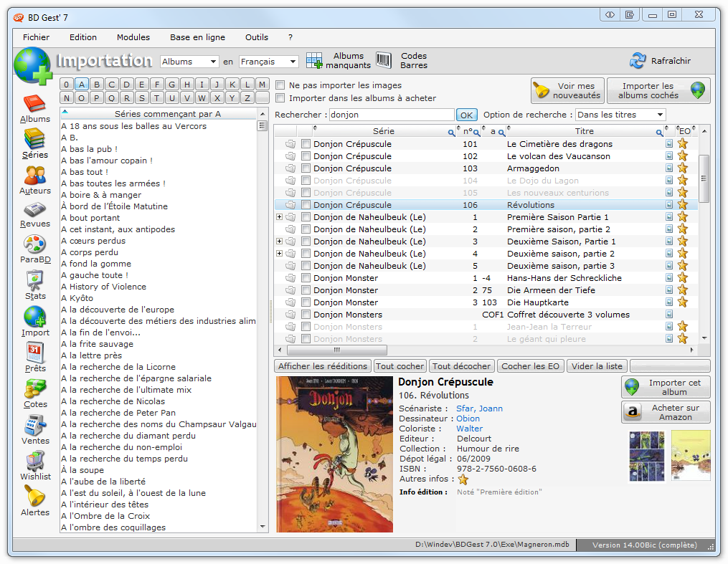Open the Edition menu
The image size is (728, 564).
pos(83,37)
